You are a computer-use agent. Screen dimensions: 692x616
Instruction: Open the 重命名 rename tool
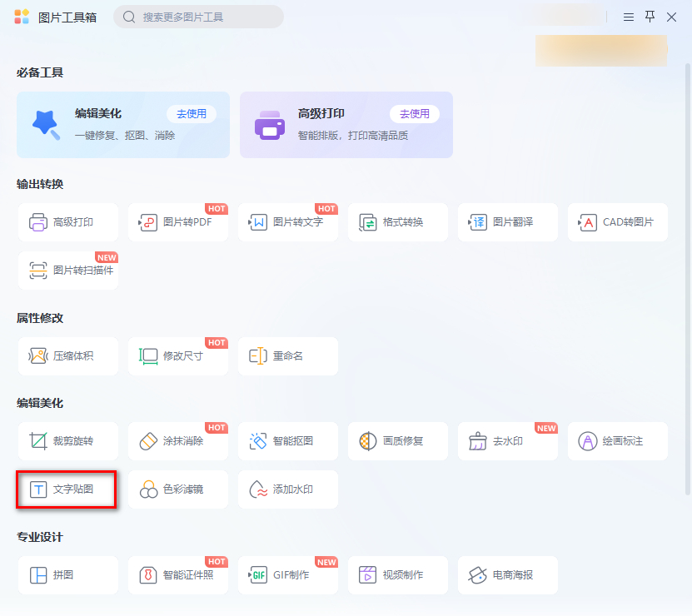tap(287, 355)
